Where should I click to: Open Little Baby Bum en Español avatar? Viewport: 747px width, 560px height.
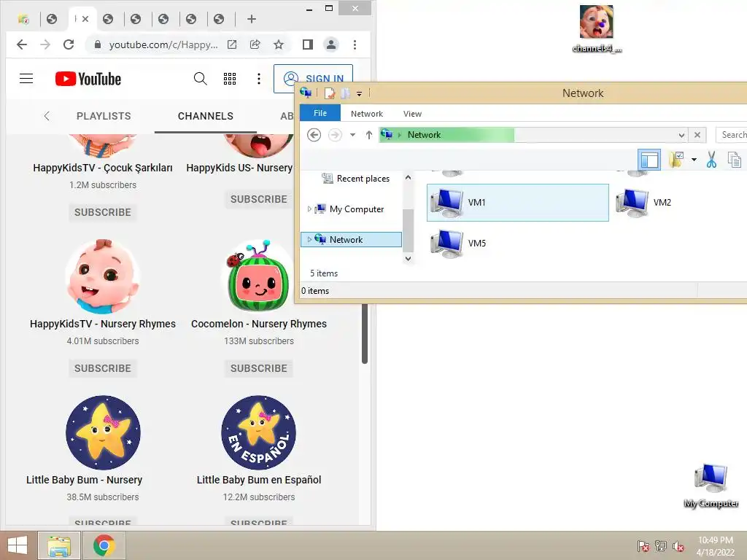click(259, 432)
